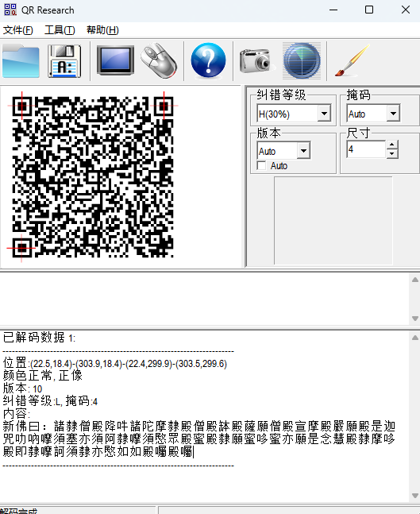Expand the 掩码 Auto dropdown

click(393, 114)
